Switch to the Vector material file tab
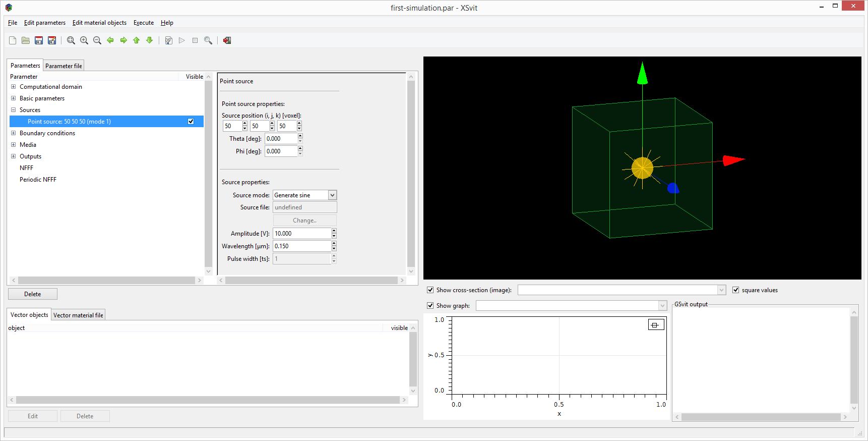This screenshot has width=868, height=441. (78, 315)
